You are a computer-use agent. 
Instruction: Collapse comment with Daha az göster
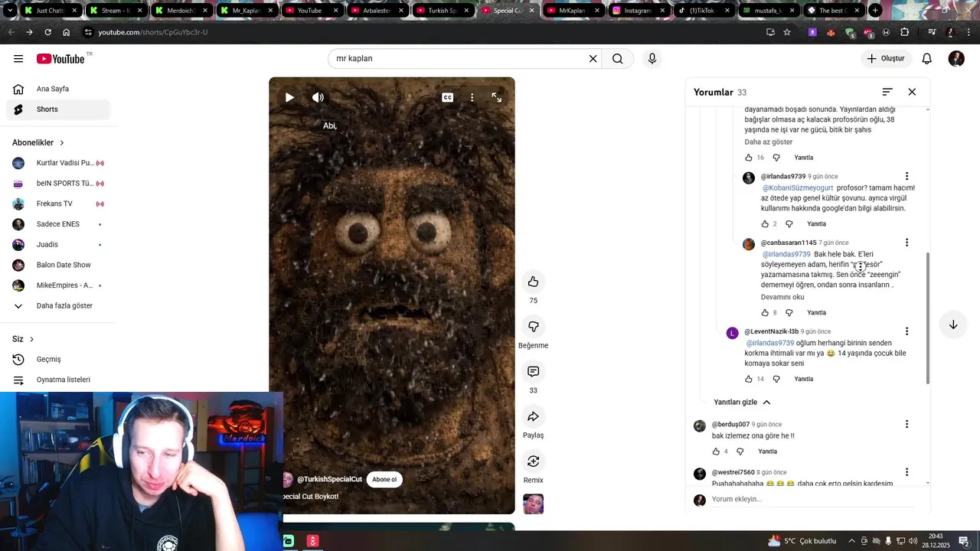tap(769, 142)
